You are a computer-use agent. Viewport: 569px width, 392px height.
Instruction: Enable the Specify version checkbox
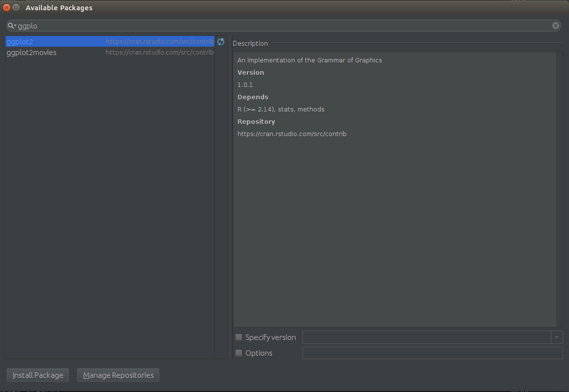(x=239, y=337)
